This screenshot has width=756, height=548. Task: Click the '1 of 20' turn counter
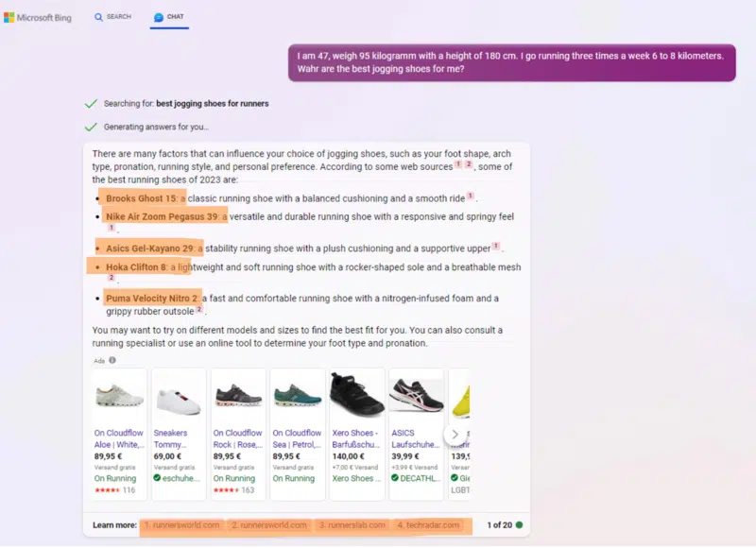point(500,525)
